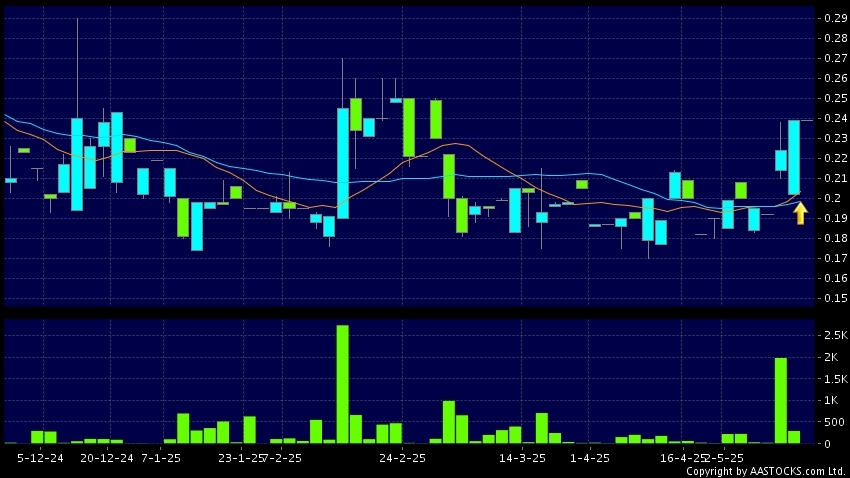Click the 0.22 price axis label

(835, 158)
